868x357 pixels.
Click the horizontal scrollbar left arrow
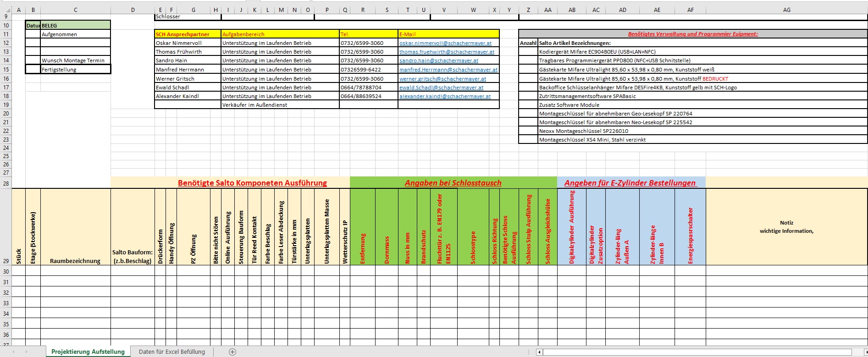coord(539,352)
